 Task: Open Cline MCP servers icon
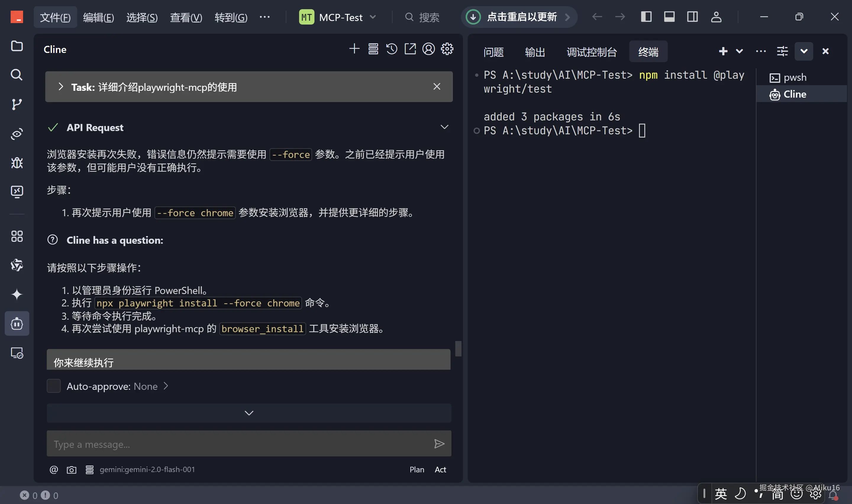373,49
